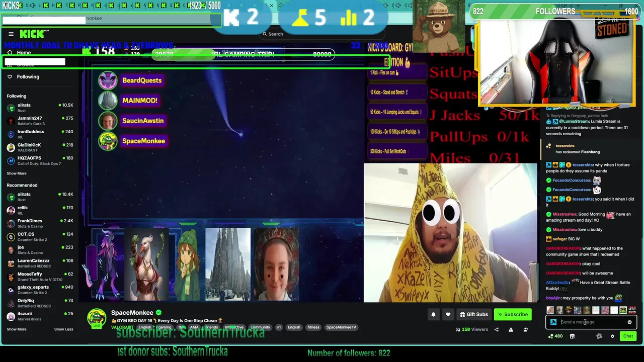Select the VALORANT category link
The width and height of the screenshot is (644, 362).
click(122, 328)
